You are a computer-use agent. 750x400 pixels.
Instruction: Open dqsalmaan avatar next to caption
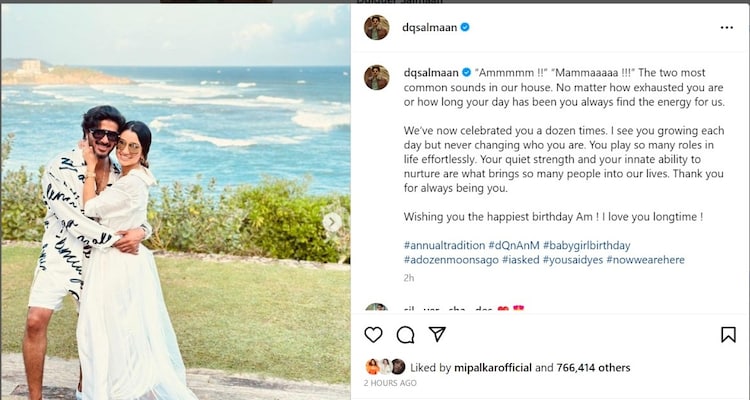point(376,77)
